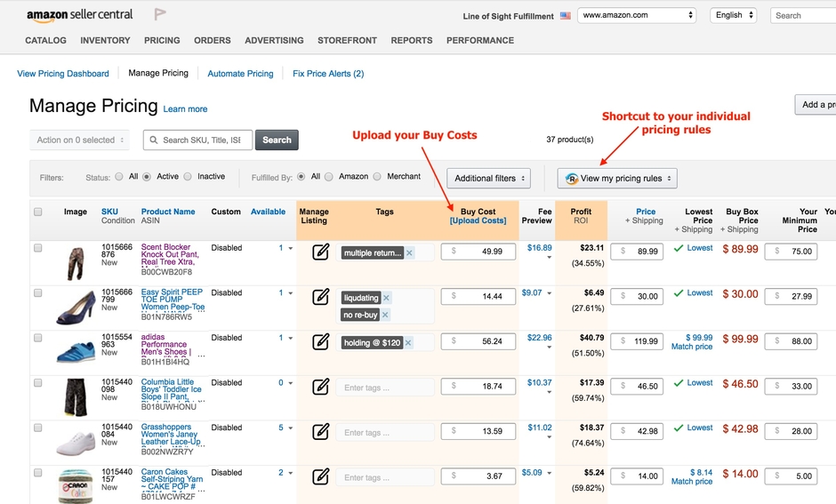
Task: Go to View Pricing Dashboard
Action: [63, 74]
